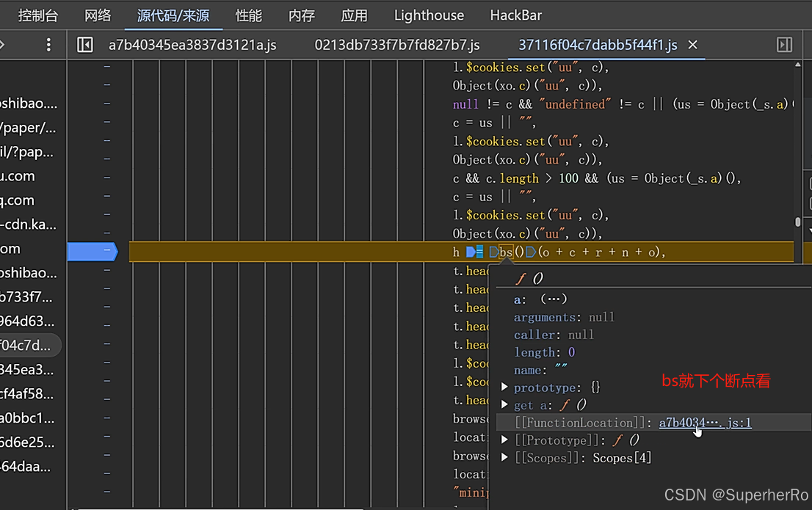Click the c = us || "" line under null check
Image resolution: width=812 pixels, height=510 pixels.
[x=494, y=123]
